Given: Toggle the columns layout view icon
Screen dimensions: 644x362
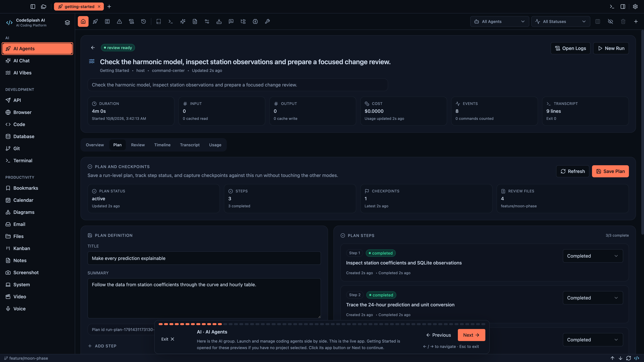Looking at the screenshot, I should [598, 21].
